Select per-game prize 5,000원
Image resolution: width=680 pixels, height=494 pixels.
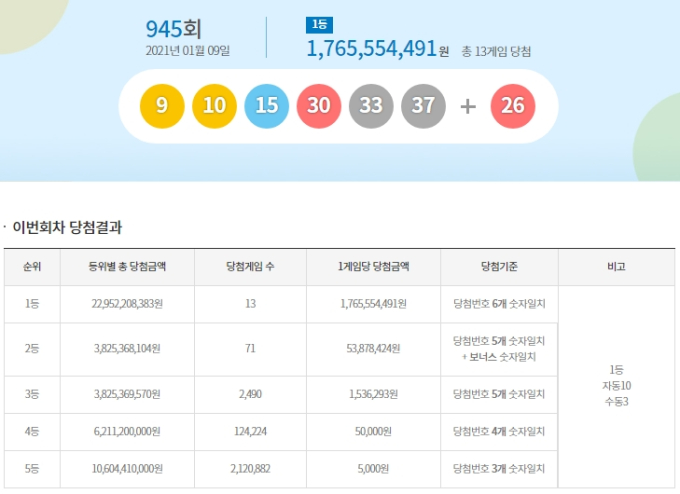(373, 469)
